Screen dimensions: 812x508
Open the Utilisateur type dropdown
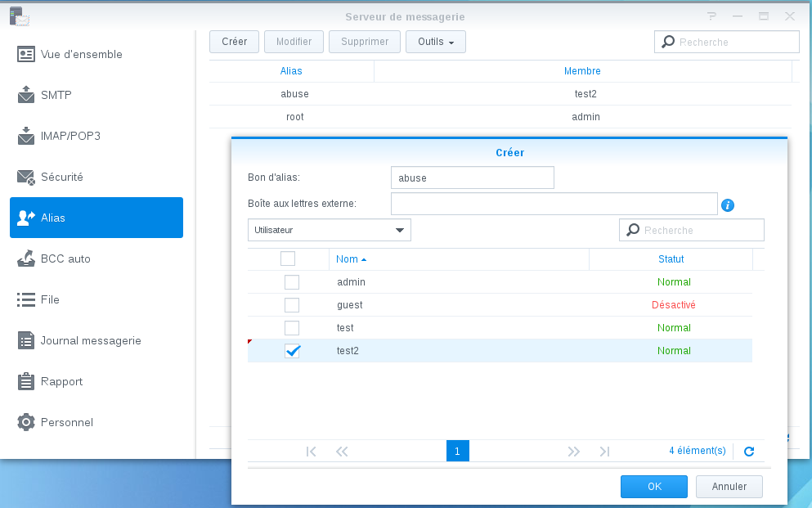(x=329, y=230)
